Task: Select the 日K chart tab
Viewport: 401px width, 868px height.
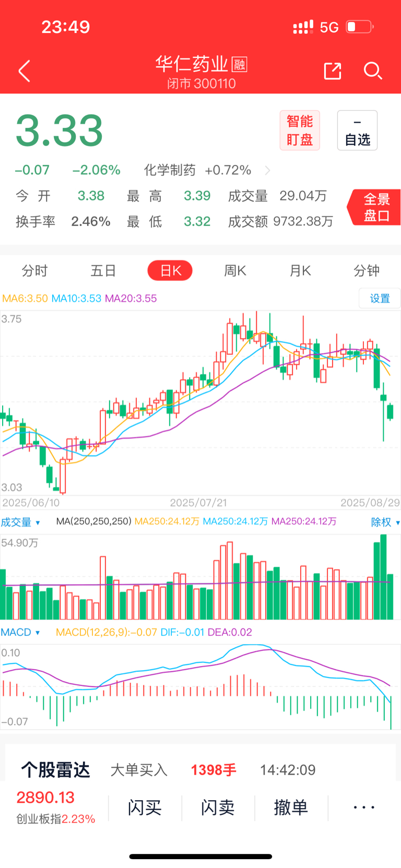Action: (x=170, y=271)
